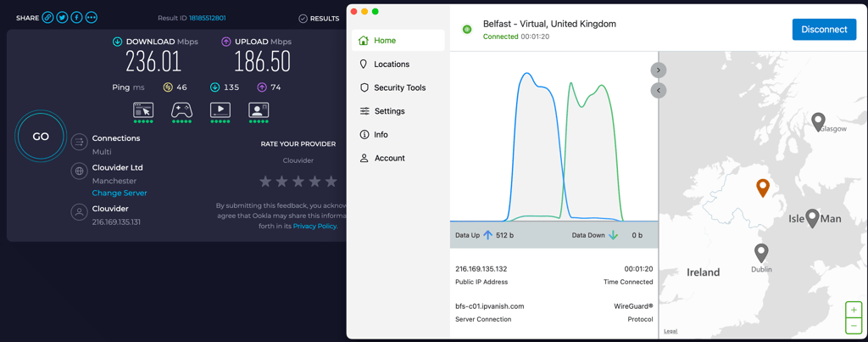Open Info in IPVanish sidebar
The image size is (868, 342).
point(398,135)
